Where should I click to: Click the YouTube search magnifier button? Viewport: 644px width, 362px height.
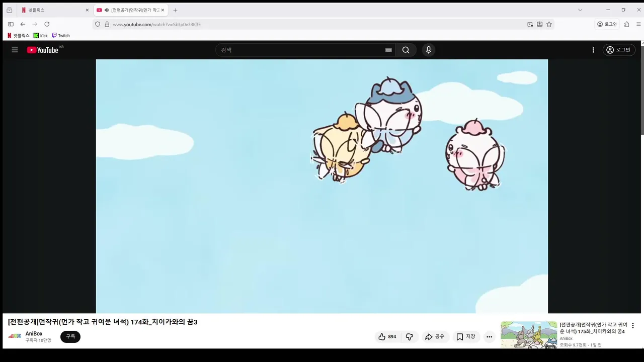406,50
